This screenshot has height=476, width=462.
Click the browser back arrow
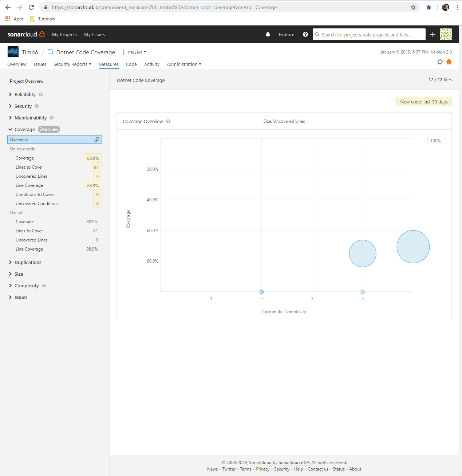coord(8,7)
